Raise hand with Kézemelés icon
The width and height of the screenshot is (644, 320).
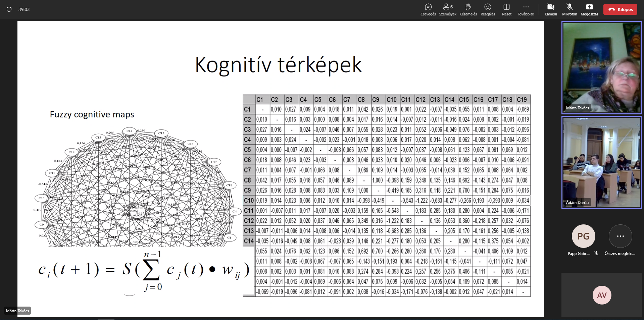pos(468,9)
